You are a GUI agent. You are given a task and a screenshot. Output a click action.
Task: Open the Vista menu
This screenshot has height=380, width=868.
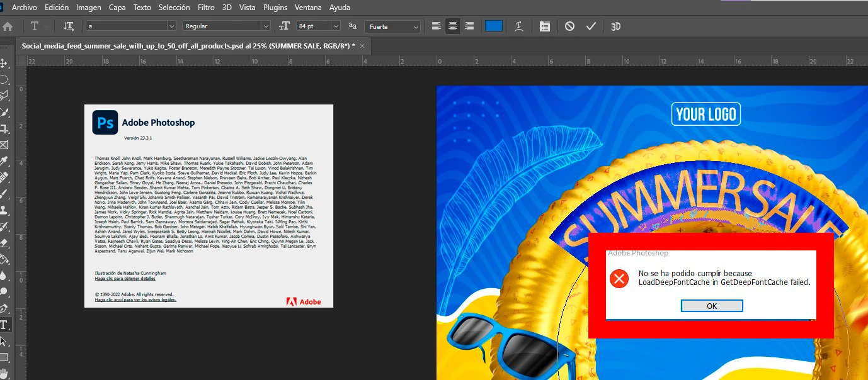click(x=248, y=8)
